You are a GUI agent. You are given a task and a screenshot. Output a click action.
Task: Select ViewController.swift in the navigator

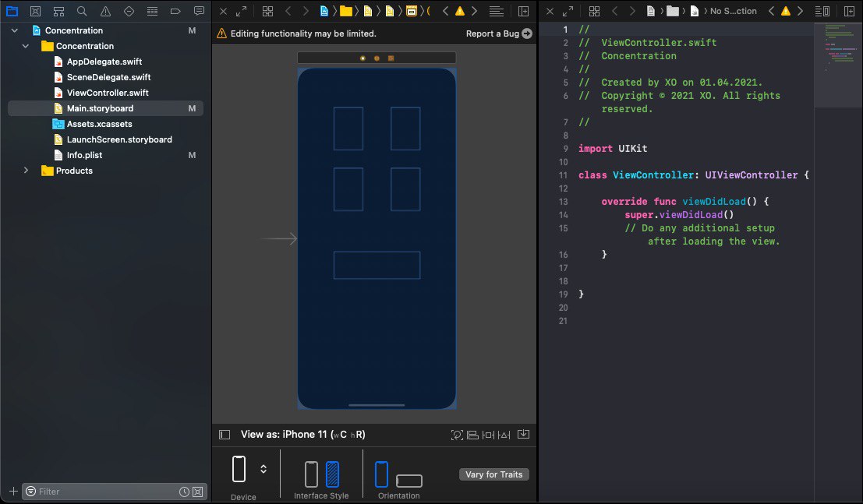pos(108,93)
